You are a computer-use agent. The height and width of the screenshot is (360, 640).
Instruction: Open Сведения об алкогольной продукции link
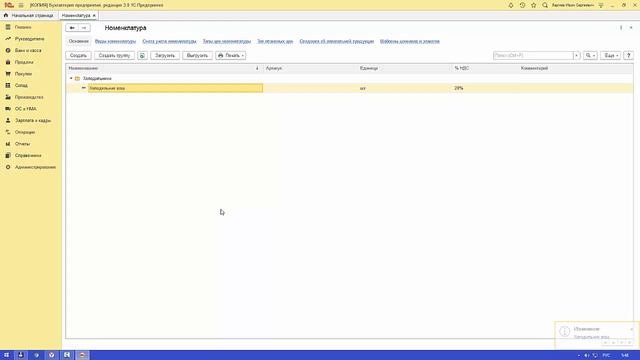pyautogui.click(x=337, y=41)
